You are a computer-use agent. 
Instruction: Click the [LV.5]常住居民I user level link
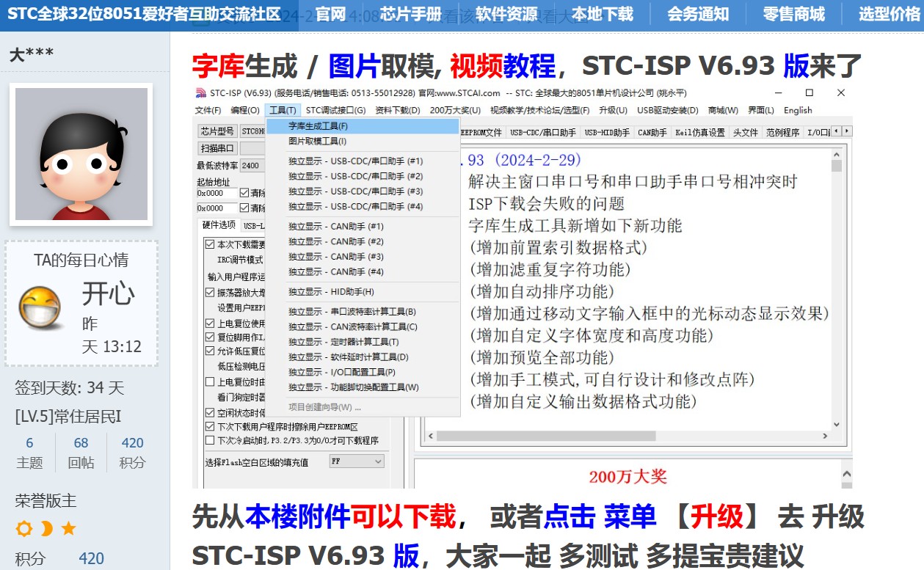[x=68, y=417]
